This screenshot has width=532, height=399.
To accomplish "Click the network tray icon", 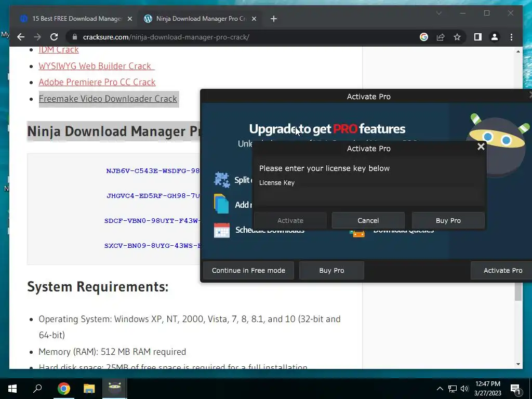I will pos(453,389).
